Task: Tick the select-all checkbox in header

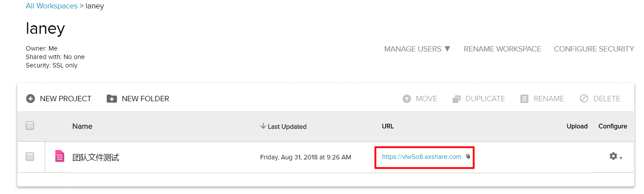Action: (30, 126)
